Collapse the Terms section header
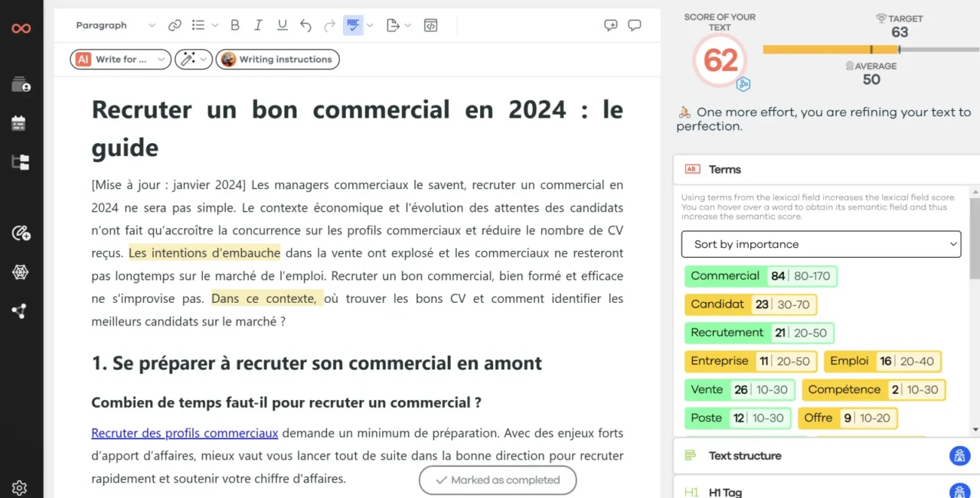This screenshot has height=498, width=980. click(x=826, y=169)
